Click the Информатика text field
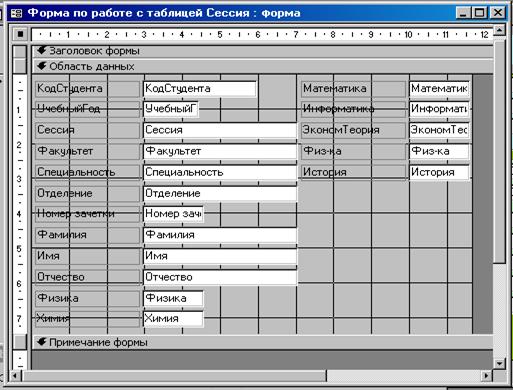Screen dimensions: 513x390 tap(439, 109)
